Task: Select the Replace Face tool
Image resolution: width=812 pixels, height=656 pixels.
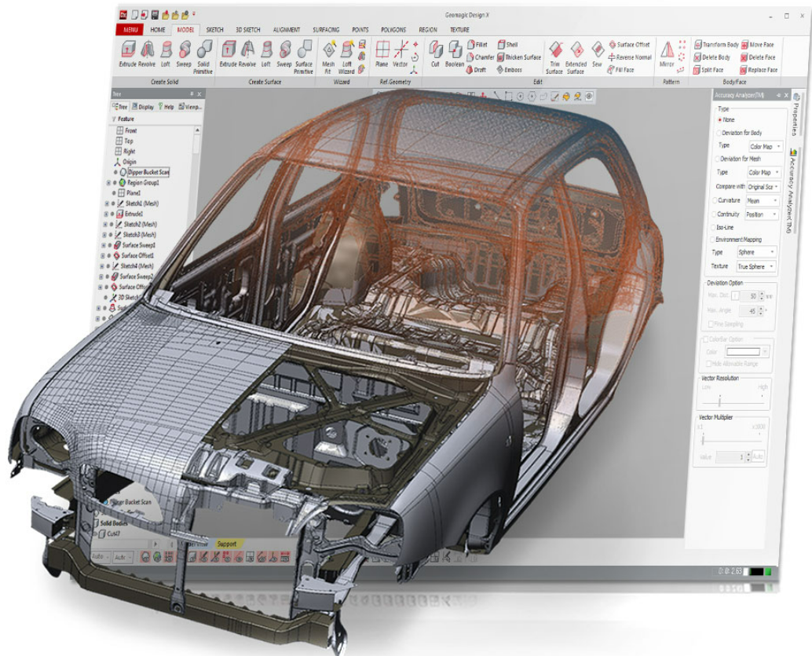Action: (x=759, y=69)
